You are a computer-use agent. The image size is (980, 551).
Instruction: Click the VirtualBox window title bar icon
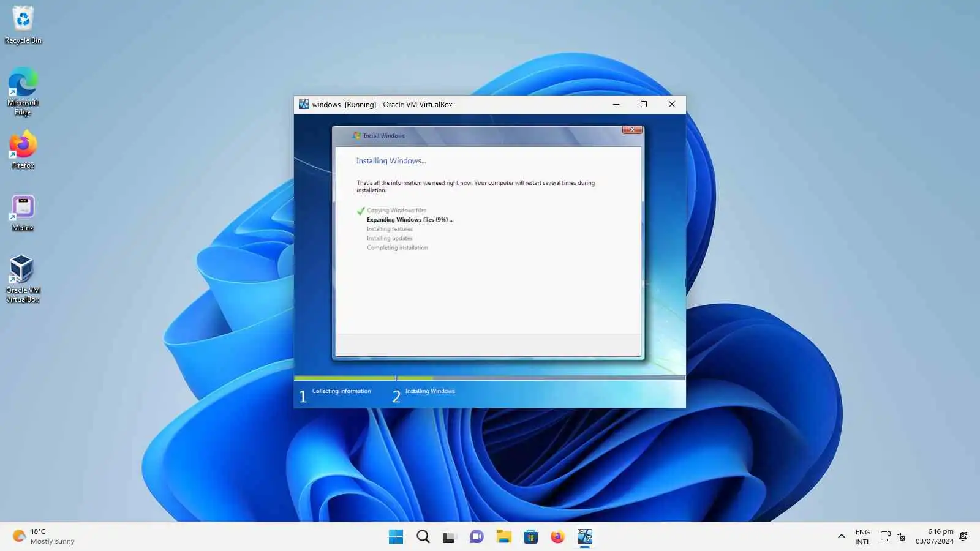tap(303, 104)
